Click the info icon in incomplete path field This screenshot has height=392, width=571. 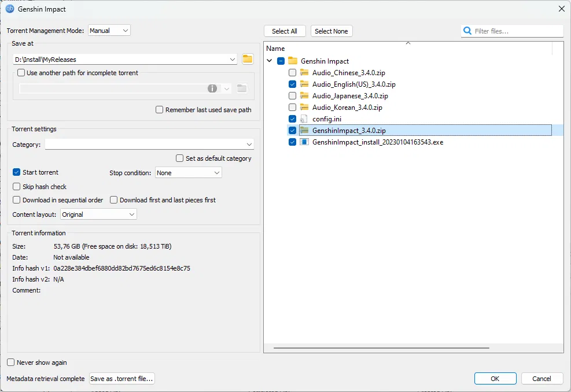click(x=212, y=88)
